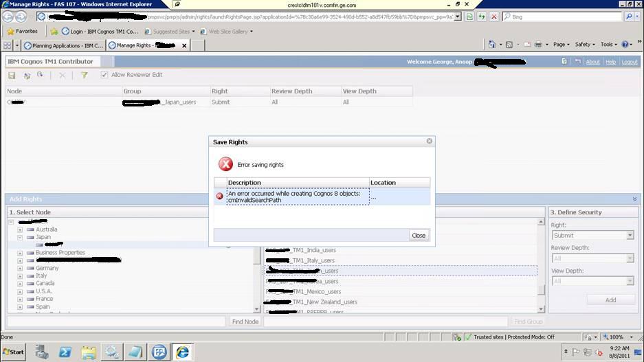Click the group list vertical scrollbar thumb
Viewport: 644px width, 362px height.
[x=542, y=290]
